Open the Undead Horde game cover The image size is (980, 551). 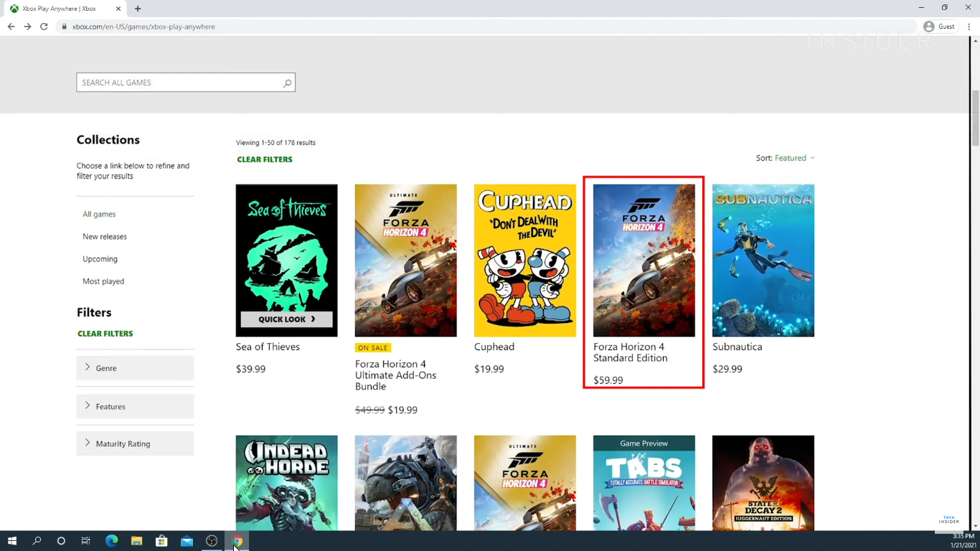point(287,483)
